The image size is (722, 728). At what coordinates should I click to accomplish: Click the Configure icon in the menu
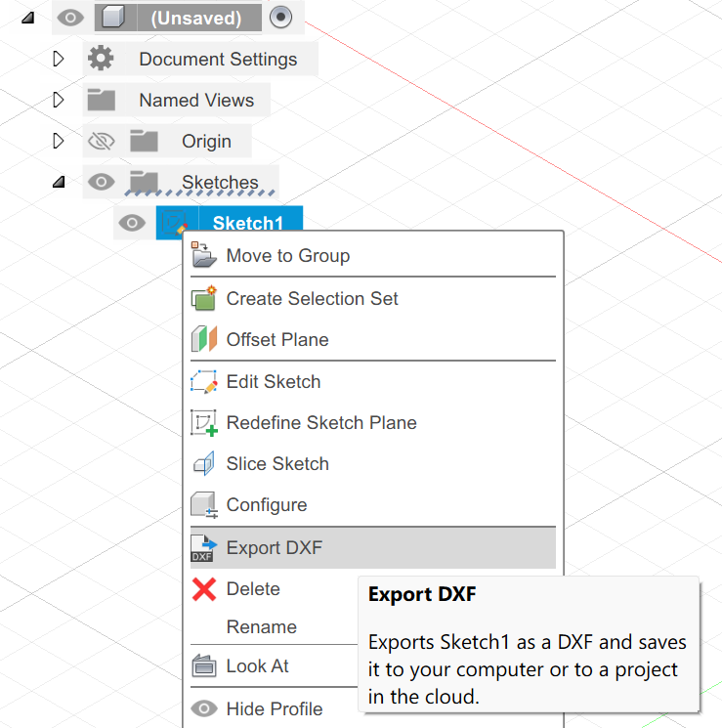point(203,505)
